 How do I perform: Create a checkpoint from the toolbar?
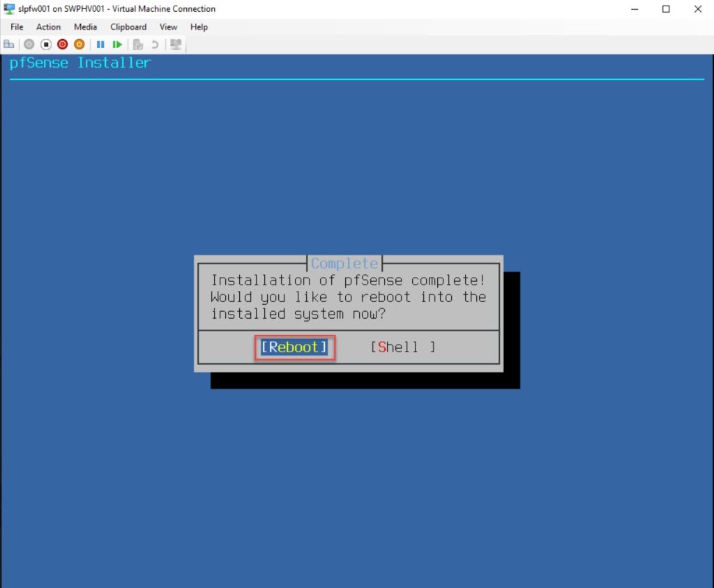pos(138,45)
